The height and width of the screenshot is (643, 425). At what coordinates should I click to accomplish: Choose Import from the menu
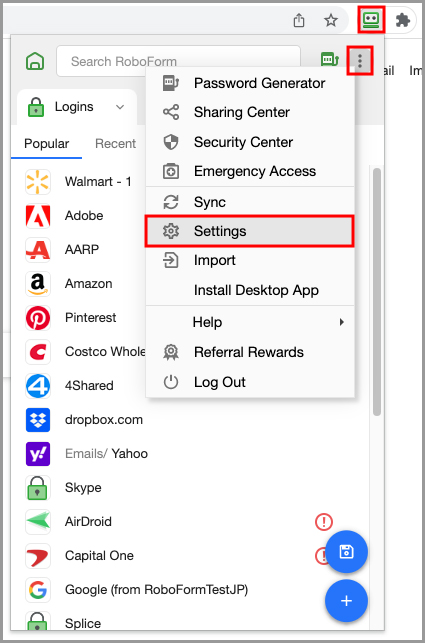[250, 260]
